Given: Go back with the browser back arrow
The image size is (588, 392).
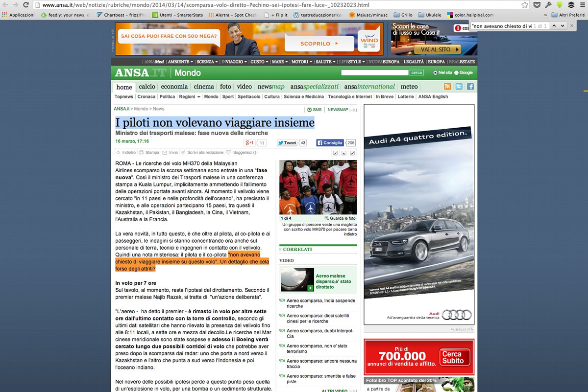Looking at the screenshot, I should [x=5, y=5].
